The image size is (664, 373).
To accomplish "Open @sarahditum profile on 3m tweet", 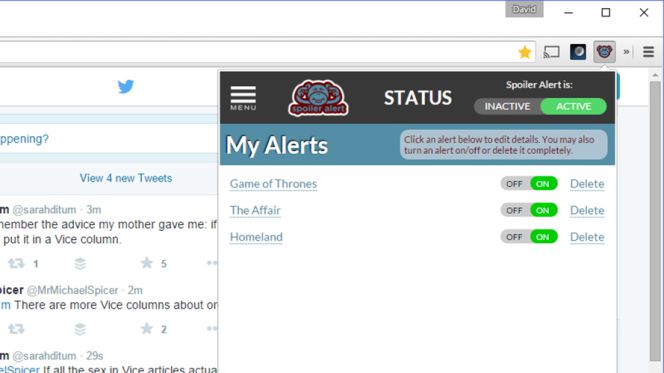I will [x=44, y=210].
